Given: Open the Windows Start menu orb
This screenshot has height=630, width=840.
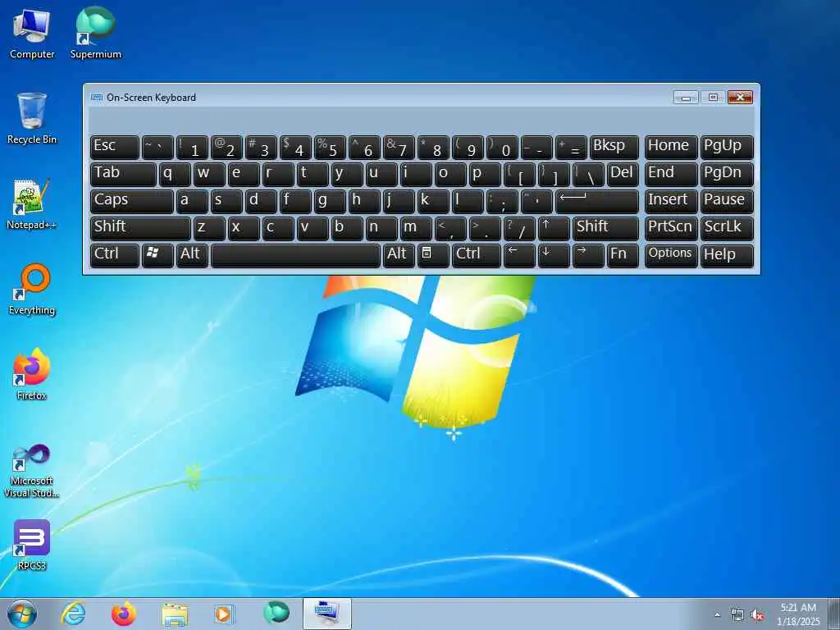Looking at the screenshot, I should [x=22, y=614].
